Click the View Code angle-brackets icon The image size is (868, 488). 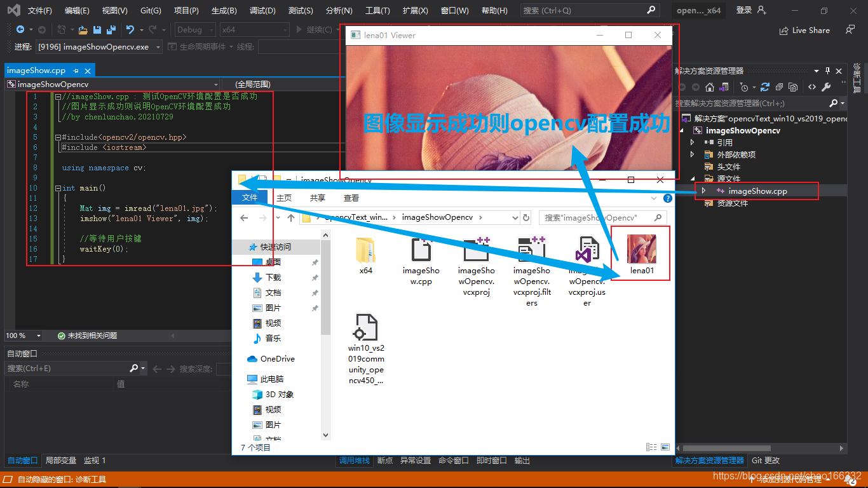(x=812, y=87)
